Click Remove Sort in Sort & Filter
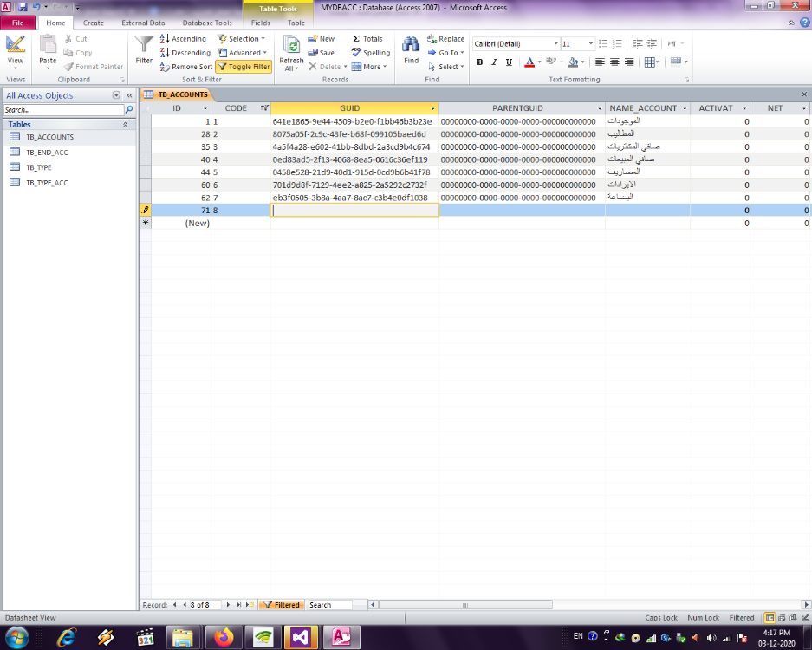812x650 pixels. (186, 67)
